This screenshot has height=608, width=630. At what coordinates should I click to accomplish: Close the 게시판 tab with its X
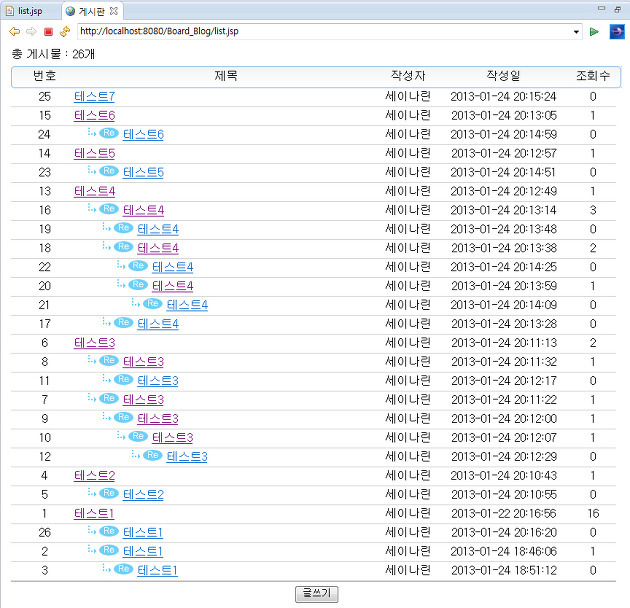pos(114,11)
